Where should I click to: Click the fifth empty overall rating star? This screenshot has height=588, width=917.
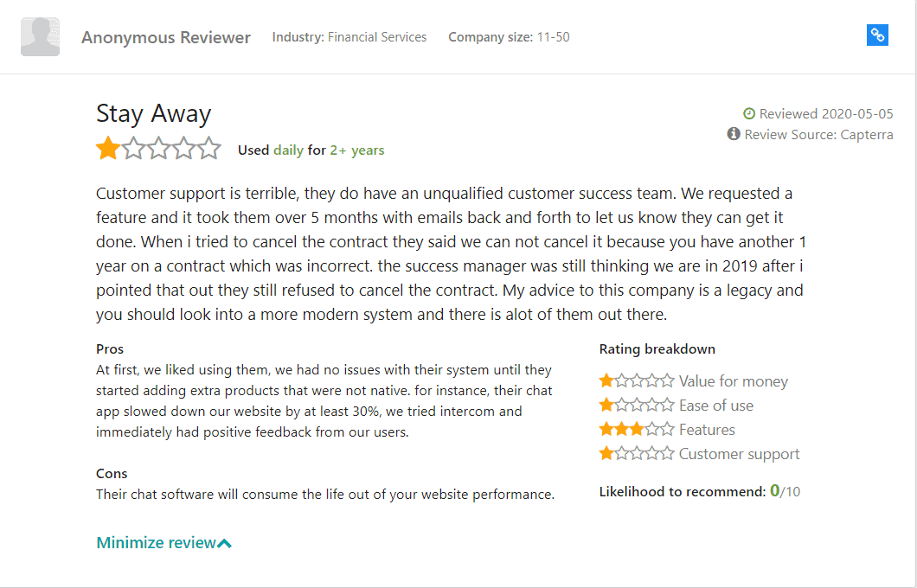[208, 149]
